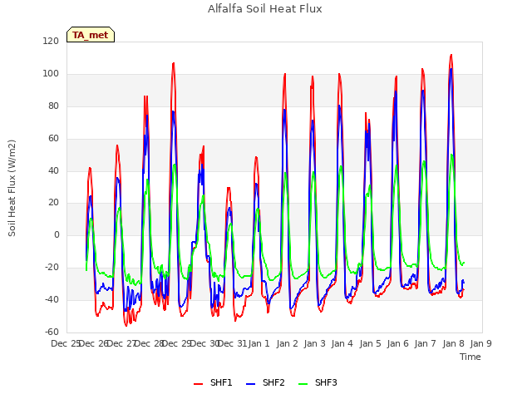Click the 0 y-axis tick label

pyautogui.click(x=57, y=234)
